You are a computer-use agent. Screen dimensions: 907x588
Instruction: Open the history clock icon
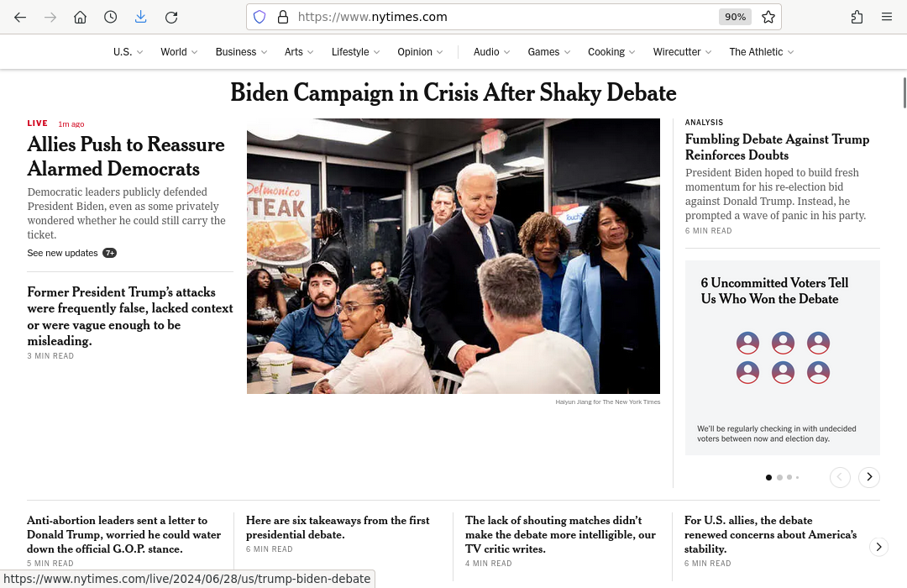tap(111, 18)
